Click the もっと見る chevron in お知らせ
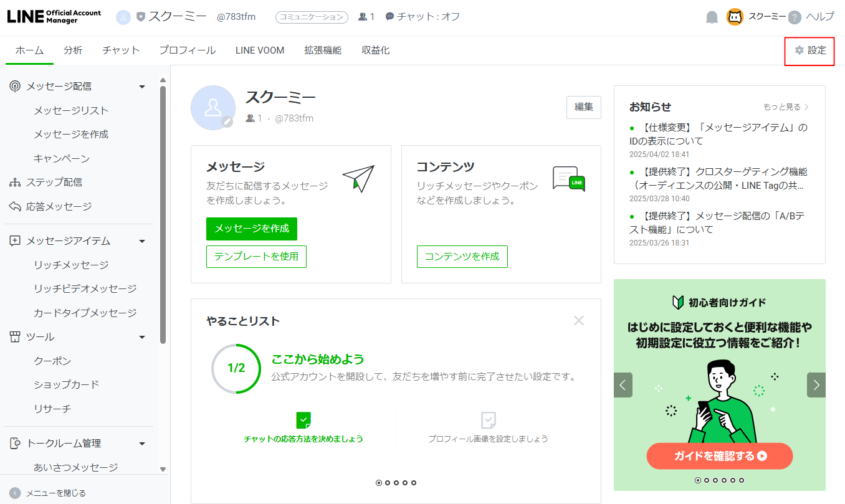This screenshot has width=845, height=504. [806, 107]
